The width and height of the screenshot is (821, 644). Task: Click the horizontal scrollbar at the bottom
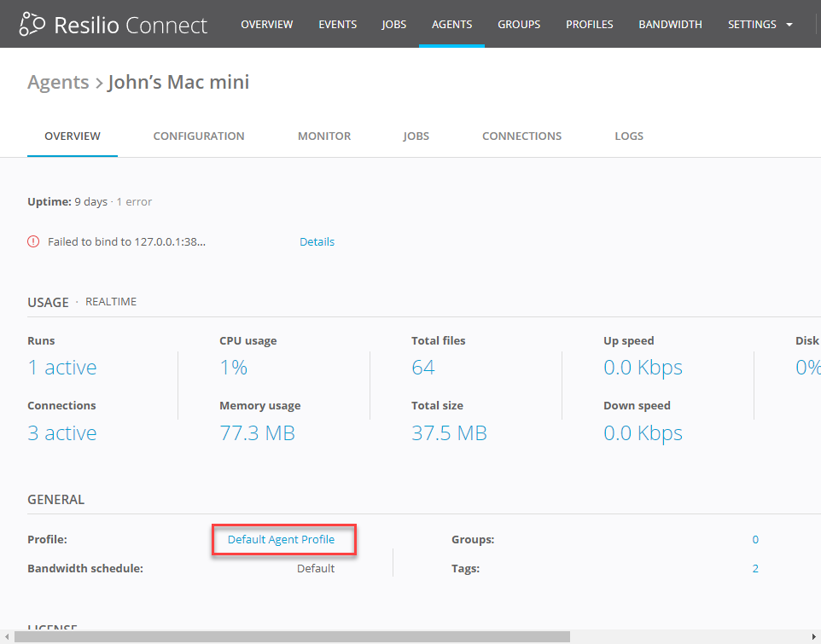tap(290, 636)
